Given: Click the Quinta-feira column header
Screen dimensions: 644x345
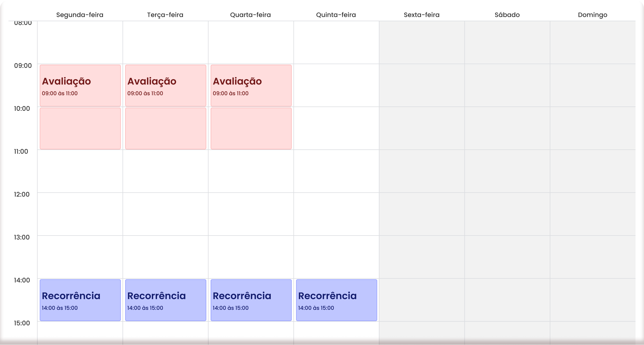Looking at the screenshot, I should [336, 15].
